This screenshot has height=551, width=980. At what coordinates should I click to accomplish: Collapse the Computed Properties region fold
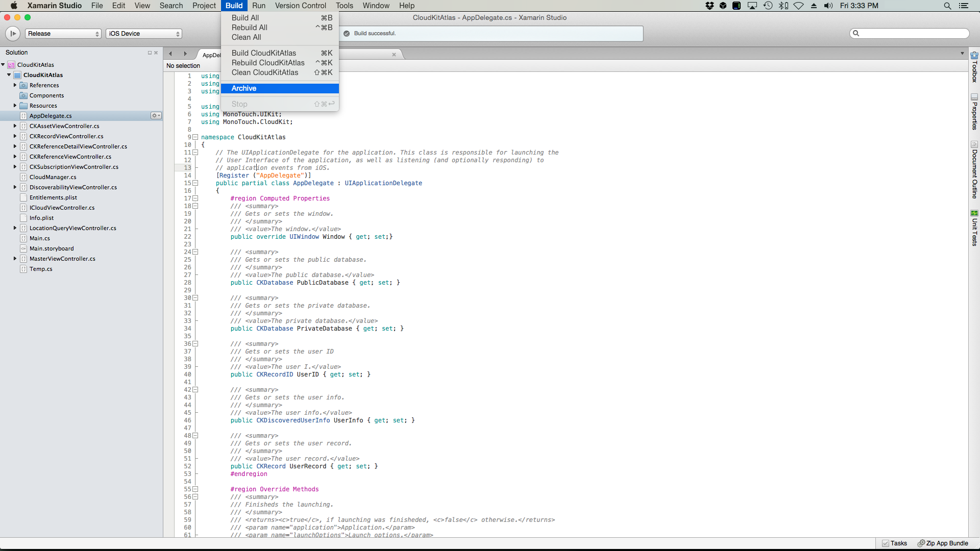click(195, 198)
